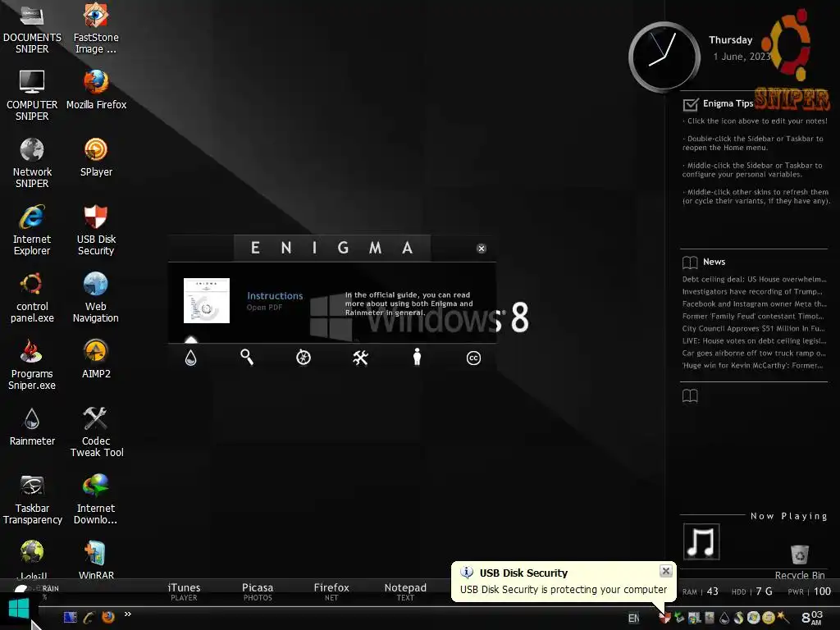Open SPlayer desktop icon
840x630 pixels.
tap(96, 157)
